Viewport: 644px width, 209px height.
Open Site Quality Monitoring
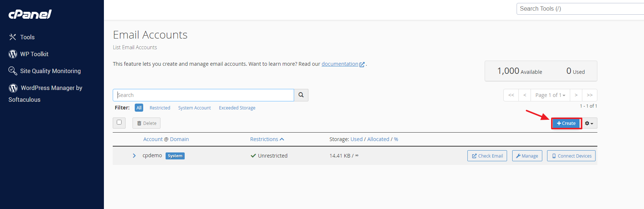pos(50,71)
